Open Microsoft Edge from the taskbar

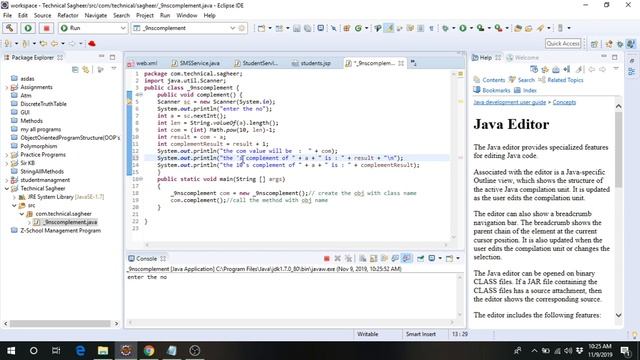(80, 351)
